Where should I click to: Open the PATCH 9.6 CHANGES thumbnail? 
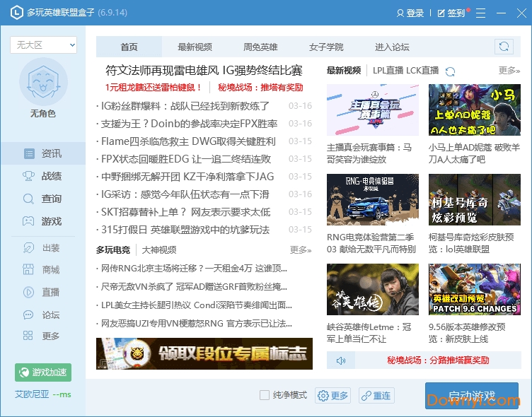(x=474, y=289)
